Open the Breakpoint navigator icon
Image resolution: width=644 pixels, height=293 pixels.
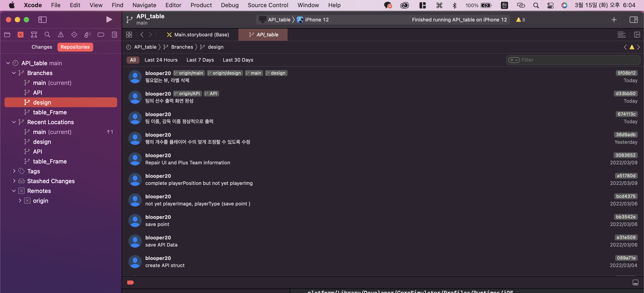(101, 34)
